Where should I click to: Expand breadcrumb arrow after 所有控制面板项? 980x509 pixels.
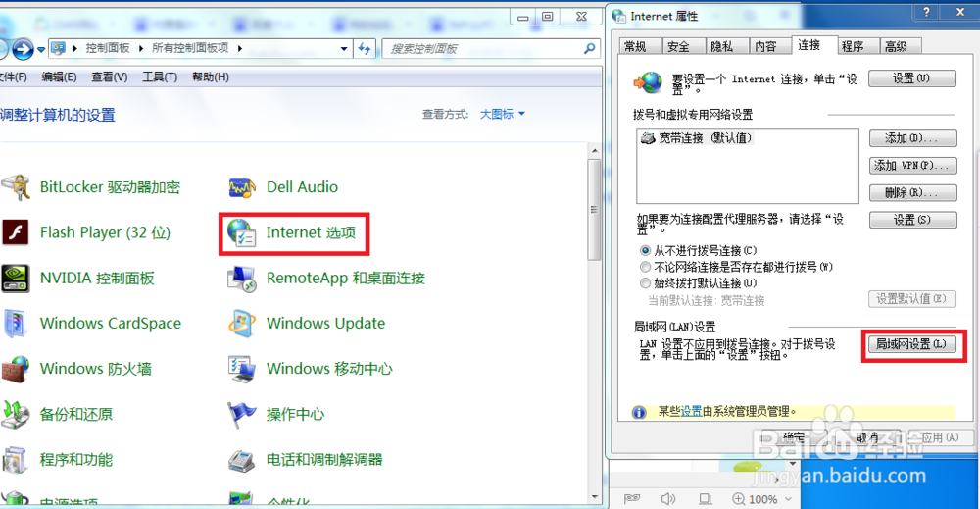click(x=239, y=48)
